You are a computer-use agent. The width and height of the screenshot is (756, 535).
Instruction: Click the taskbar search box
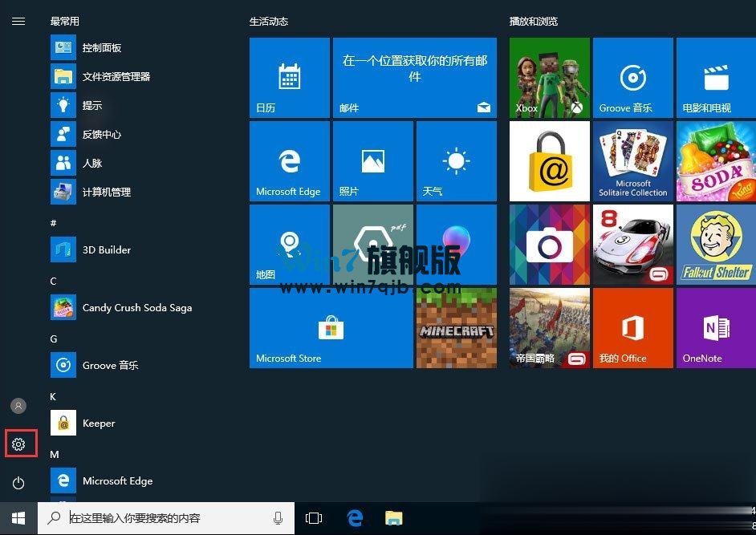click(166, 518)
